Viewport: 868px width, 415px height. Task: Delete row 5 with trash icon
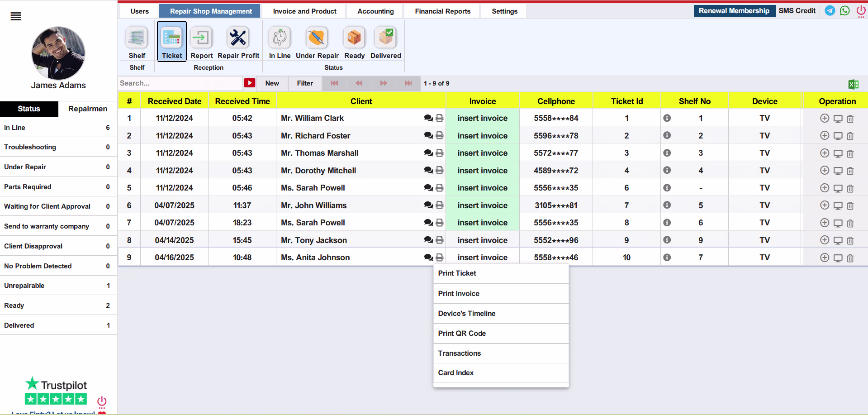click(x=850, y=188)
